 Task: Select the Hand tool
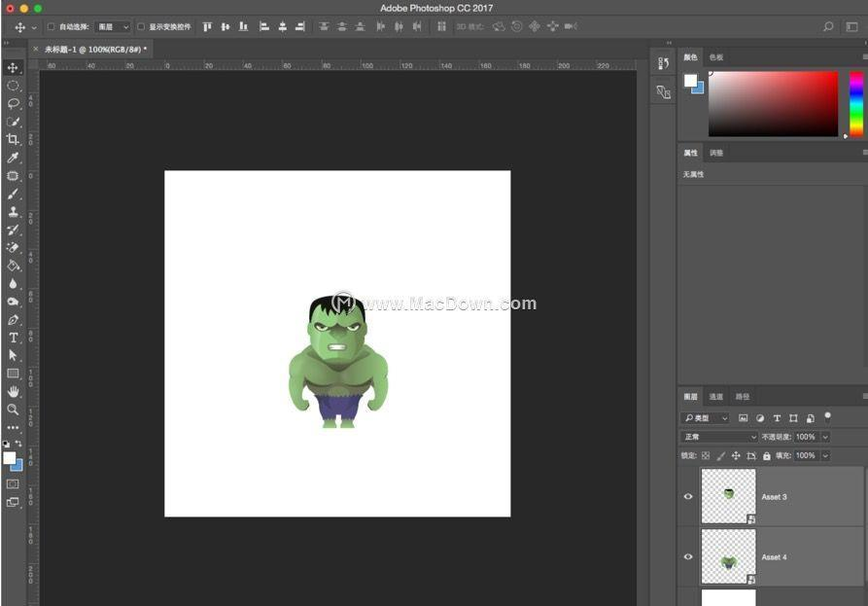tap(13, 392)
